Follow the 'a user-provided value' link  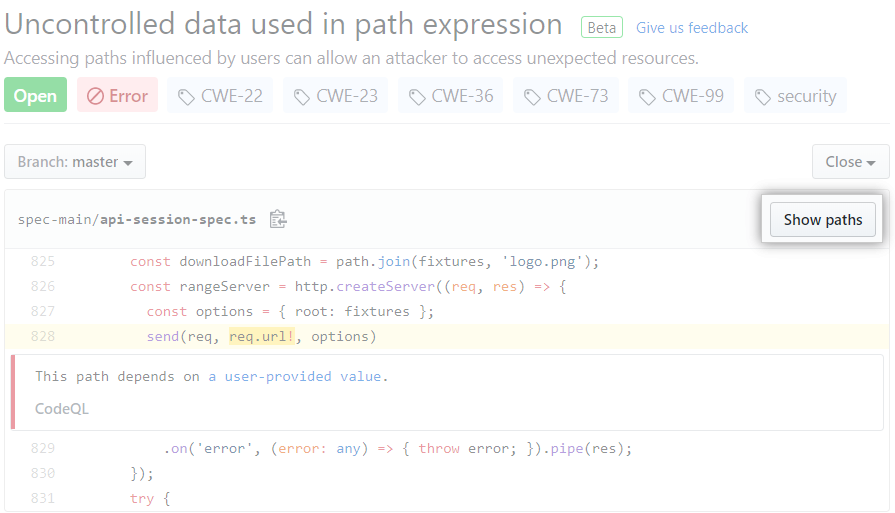pos(295,376)
